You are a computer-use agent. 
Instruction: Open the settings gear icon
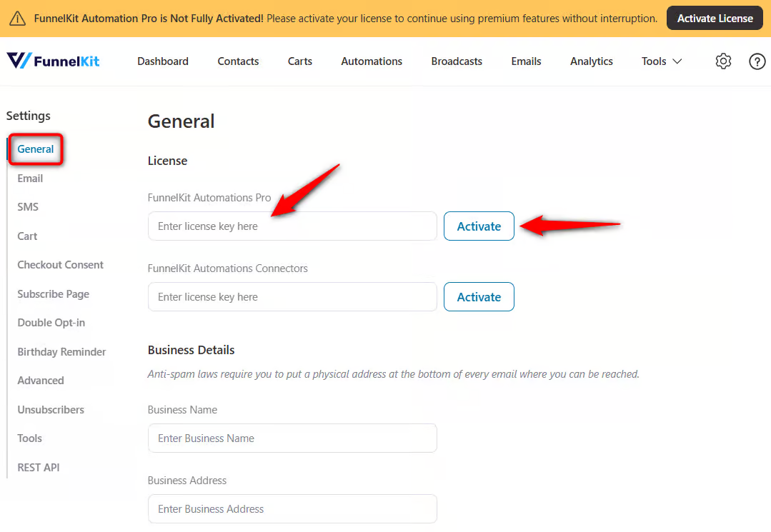(x=723, y=61)
